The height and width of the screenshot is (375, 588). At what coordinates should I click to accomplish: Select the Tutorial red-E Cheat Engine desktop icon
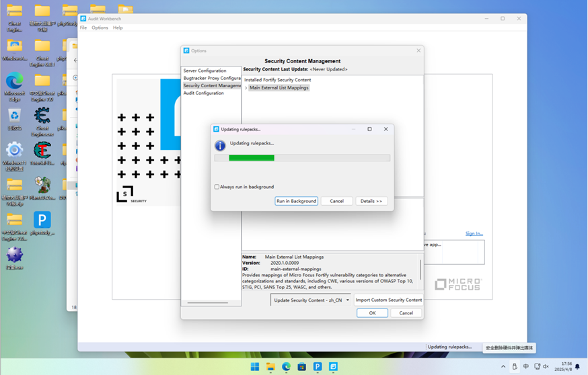(x=42, y=154)
